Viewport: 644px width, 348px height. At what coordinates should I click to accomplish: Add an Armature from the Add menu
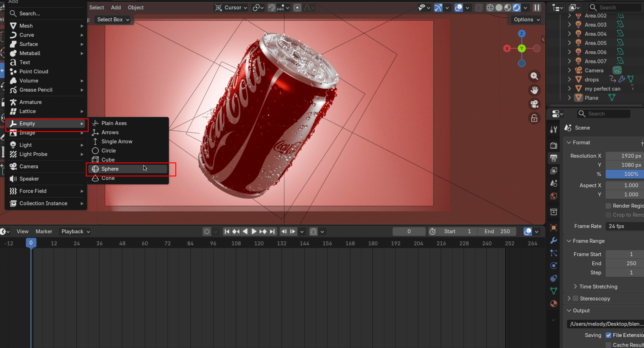pos(46,102)
